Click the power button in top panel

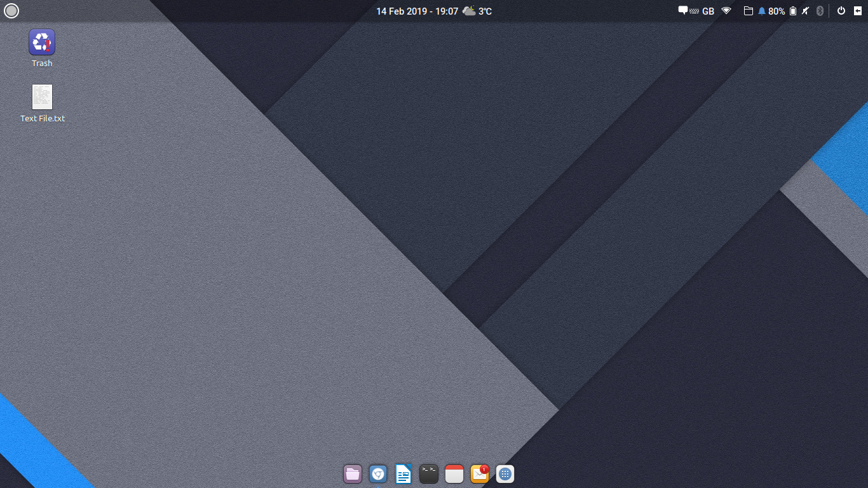pyautogui.click(x=841, y=11)
